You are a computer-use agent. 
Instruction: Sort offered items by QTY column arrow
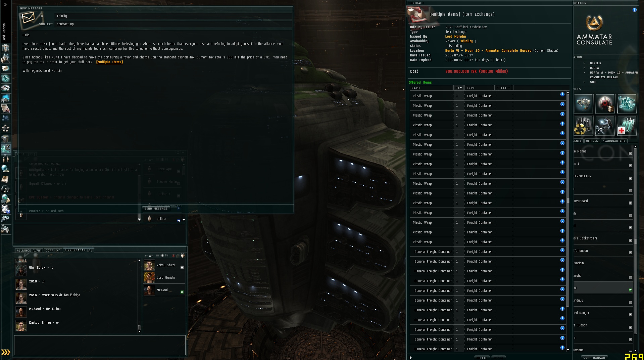point(461,88)
